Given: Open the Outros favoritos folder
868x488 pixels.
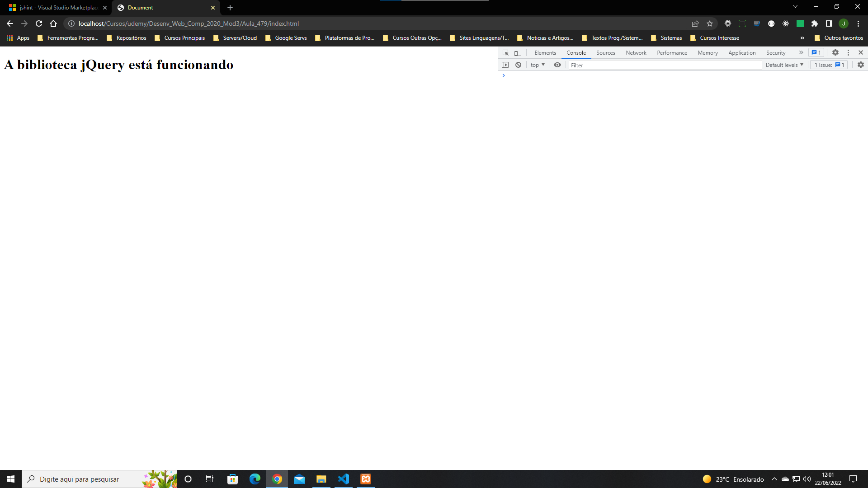Looking at the screenshot, I should (x=839, y=38).
